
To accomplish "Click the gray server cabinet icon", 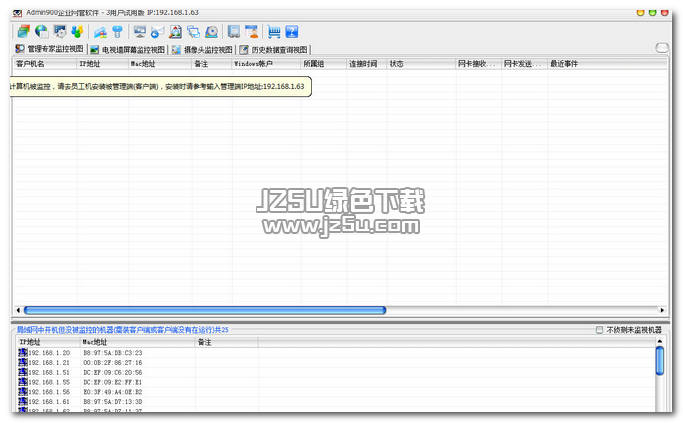I will coord(234,31).
